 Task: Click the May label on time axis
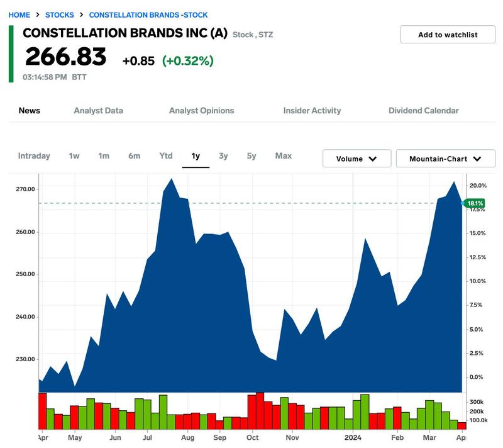click(x=75, y=438)
